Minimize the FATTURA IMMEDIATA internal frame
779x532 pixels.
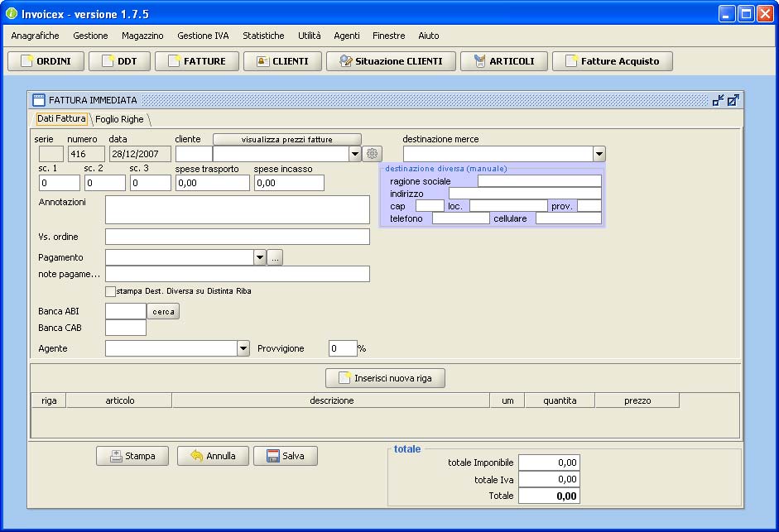point(718,100)
